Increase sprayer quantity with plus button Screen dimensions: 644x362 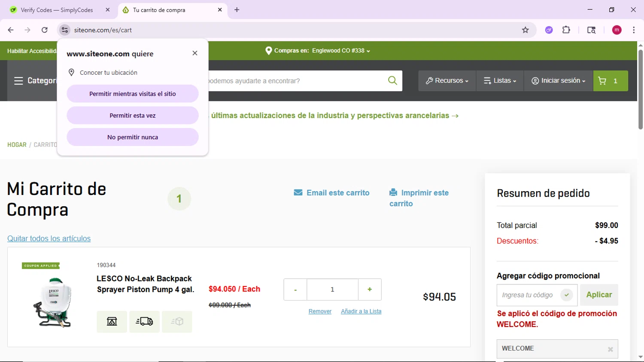370,289
